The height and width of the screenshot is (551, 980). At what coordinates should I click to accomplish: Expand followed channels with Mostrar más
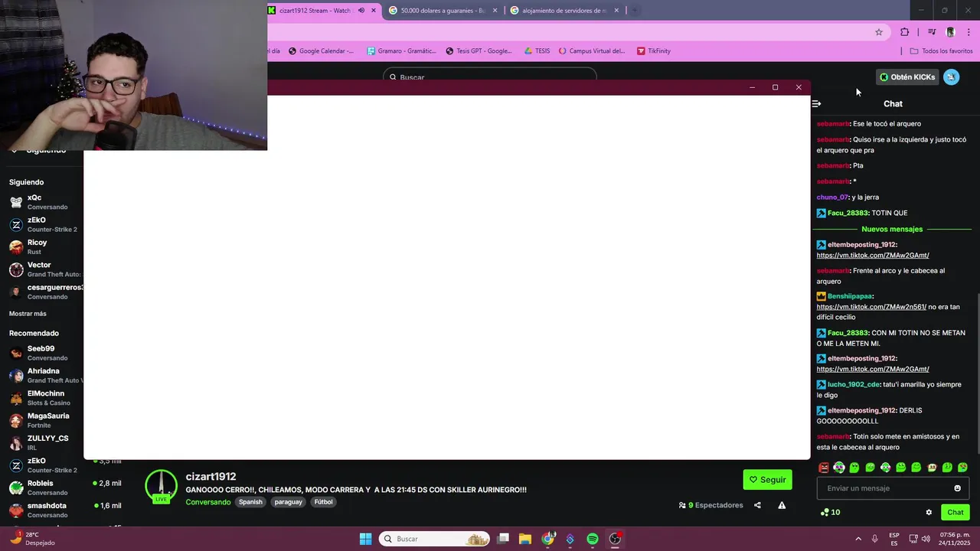point(28,314)
